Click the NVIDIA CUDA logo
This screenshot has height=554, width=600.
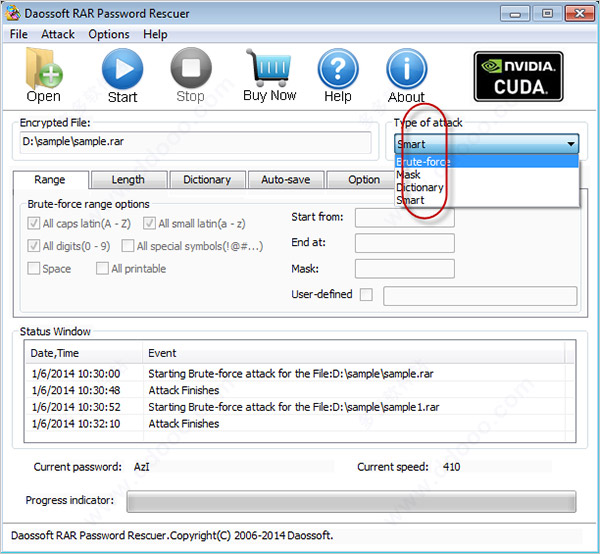pos(518,77)
